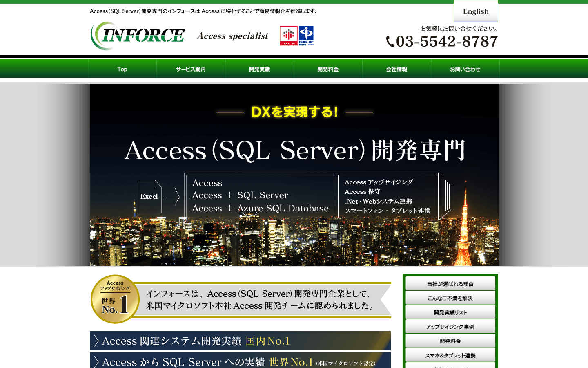Click the 当社が選ばれる理由 sidebar button
Image resolution: width=588 pixels, height=368 pixels.
[x=450, y=284]
